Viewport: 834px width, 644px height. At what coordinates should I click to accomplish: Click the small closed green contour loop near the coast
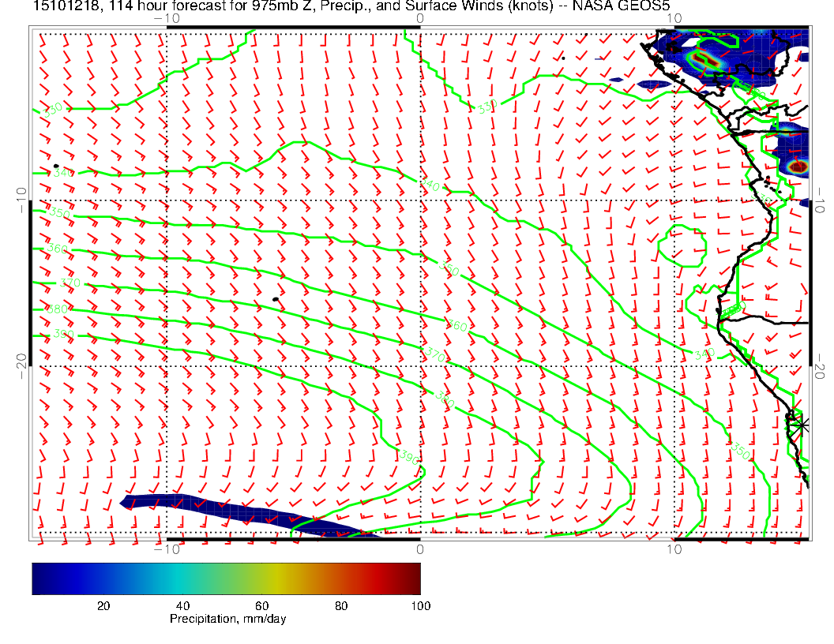[682, 245]
